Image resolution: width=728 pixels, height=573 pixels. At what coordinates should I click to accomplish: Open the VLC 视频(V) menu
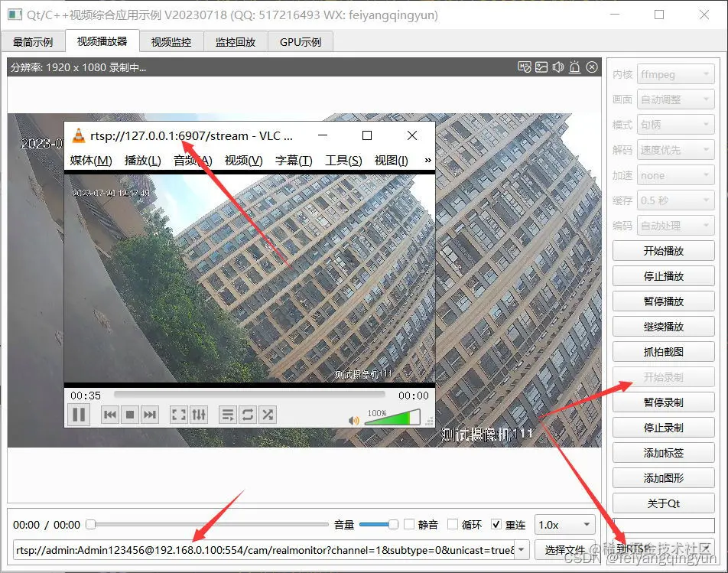(x=244, y=161)
